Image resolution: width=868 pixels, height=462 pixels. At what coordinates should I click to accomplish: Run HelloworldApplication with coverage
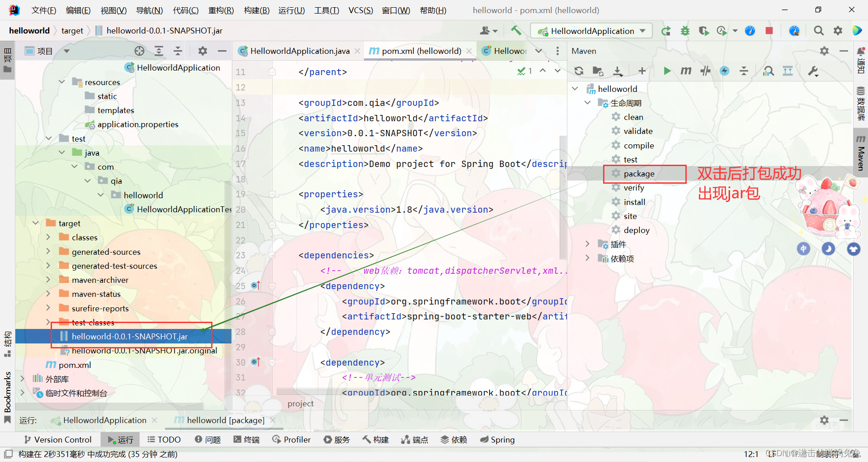(704, 31)
